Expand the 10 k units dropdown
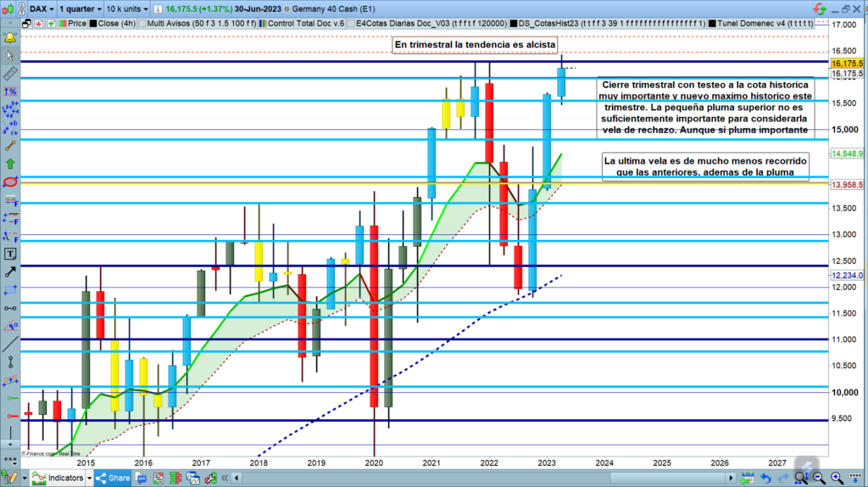 (x=127, y=8)
